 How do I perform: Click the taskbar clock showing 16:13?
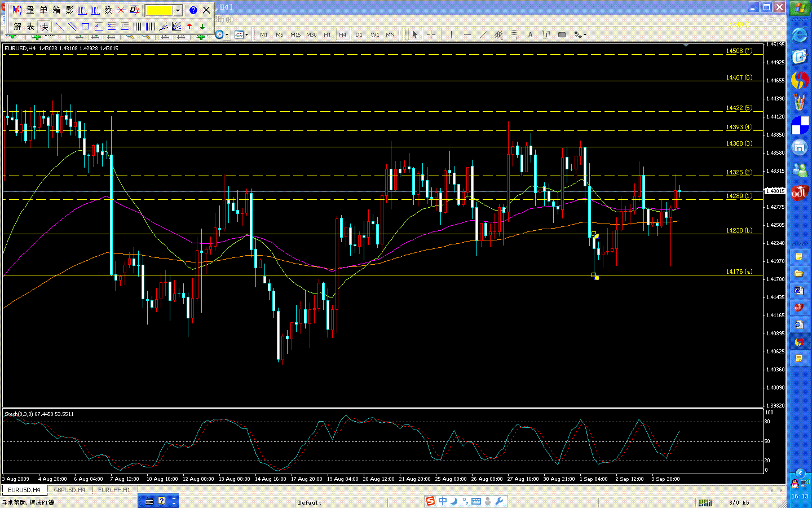(800, 497)
